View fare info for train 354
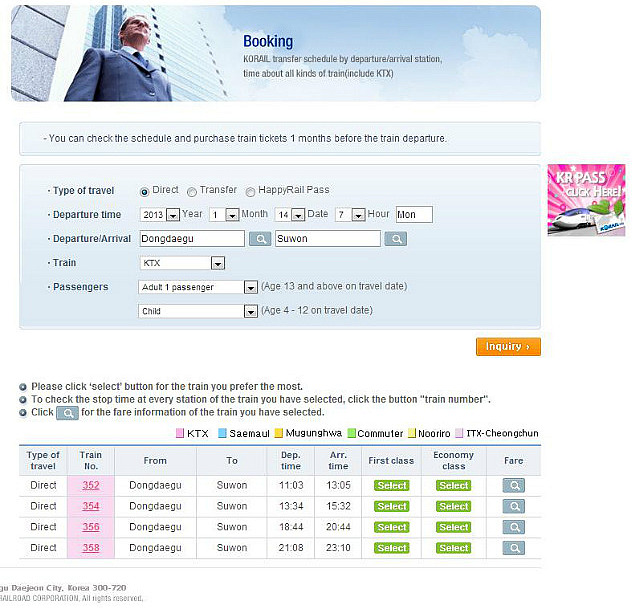Screen dimensions: 640x608 tap(514, 506)
